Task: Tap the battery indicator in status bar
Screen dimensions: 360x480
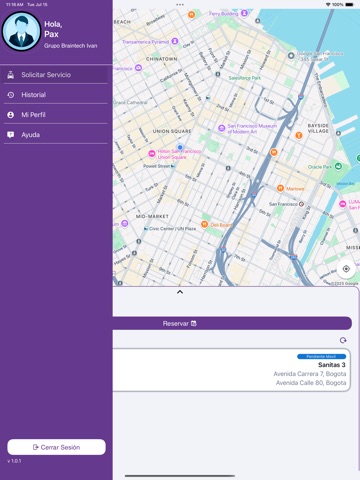Action: (349, 5)
